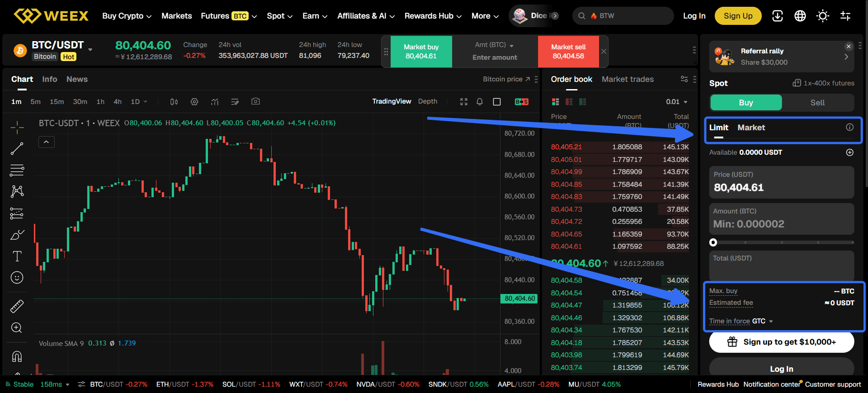The height and width of the screenshot is (393, 868).
Task: Click the red Market sell button
Action: coord(568,52)
